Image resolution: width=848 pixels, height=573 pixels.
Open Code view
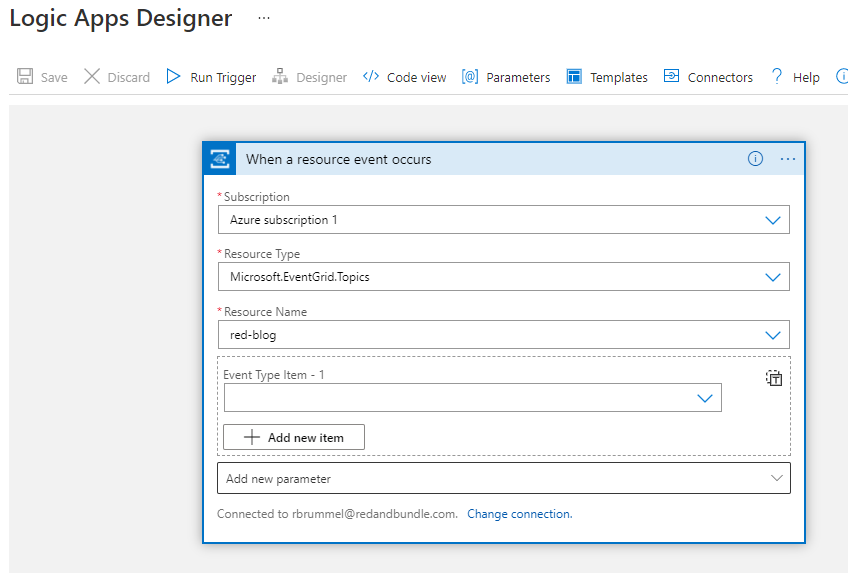[405, 77]
